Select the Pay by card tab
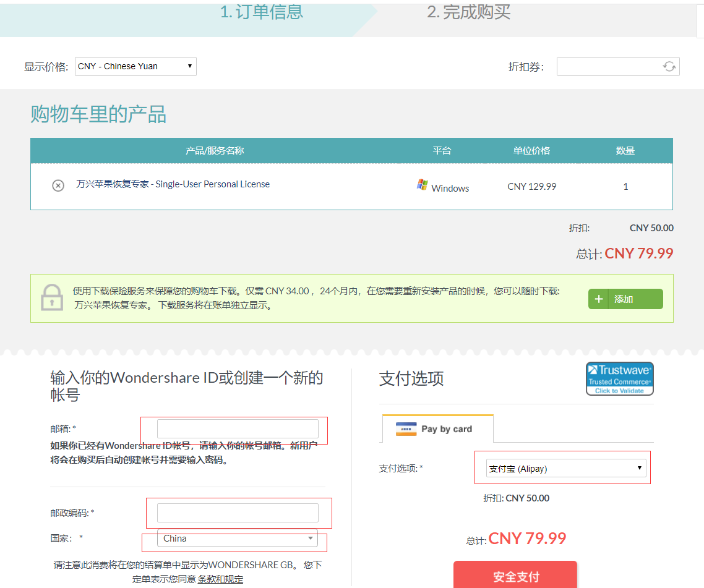 coord(438,428)
